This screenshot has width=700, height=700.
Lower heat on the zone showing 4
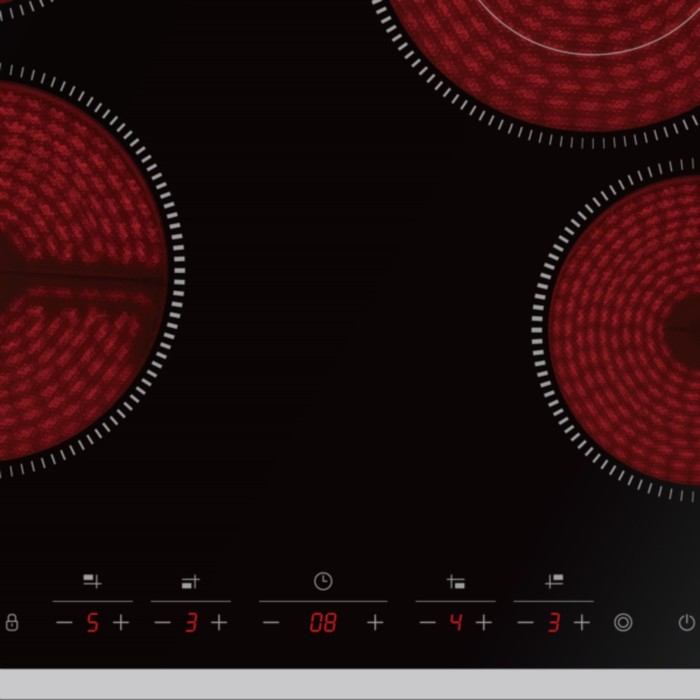click(427, 623)
